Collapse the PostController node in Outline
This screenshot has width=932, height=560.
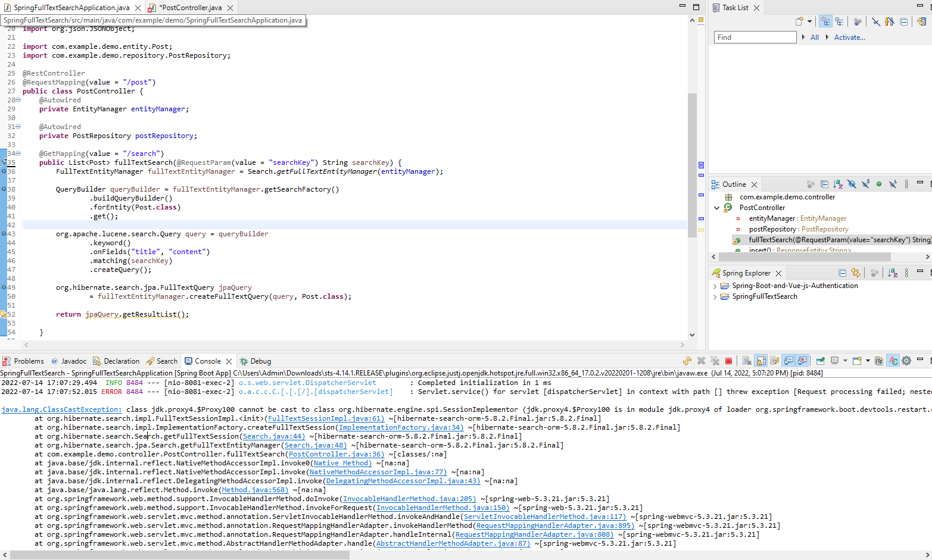pos(717,208)
